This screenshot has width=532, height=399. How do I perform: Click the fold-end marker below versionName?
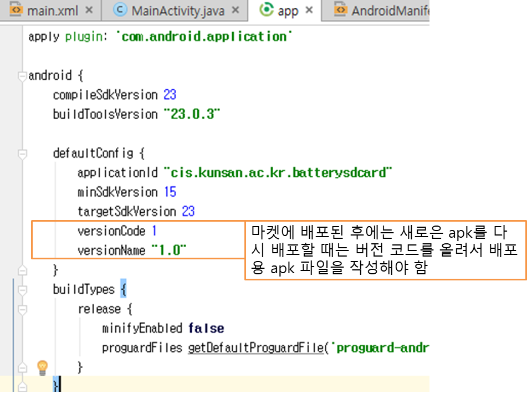pyautogui.click(x=22, y=270)
